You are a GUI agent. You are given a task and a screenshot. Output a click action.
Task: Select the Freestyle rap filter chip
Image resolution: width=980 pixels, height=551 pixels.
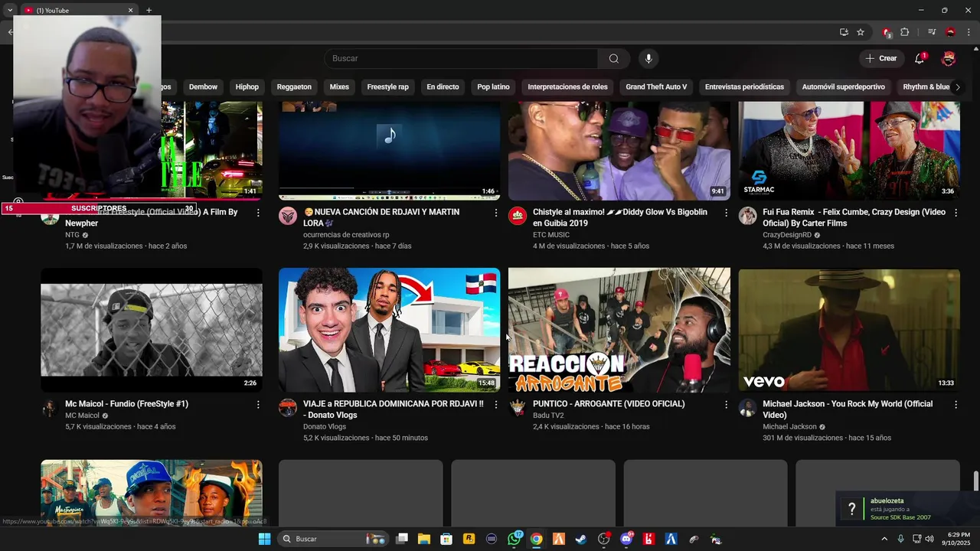[387, 86]
